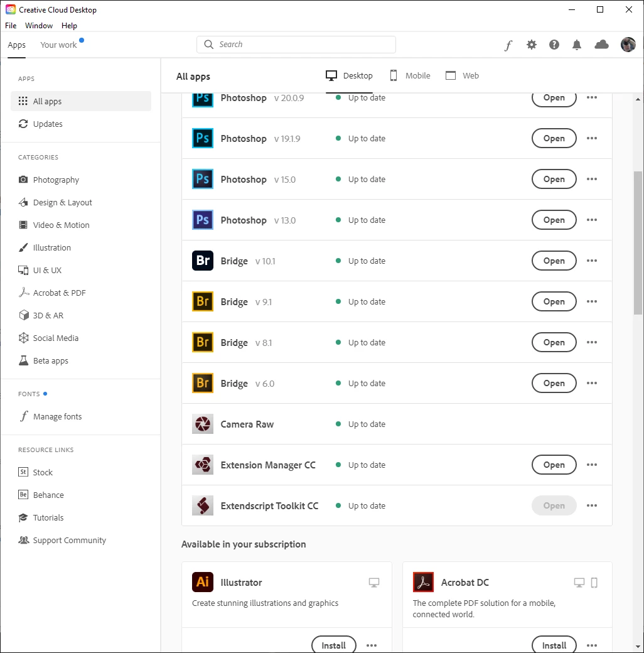
Task: Click Bridge v 10.1 app icon
Action: pos(203,261)
